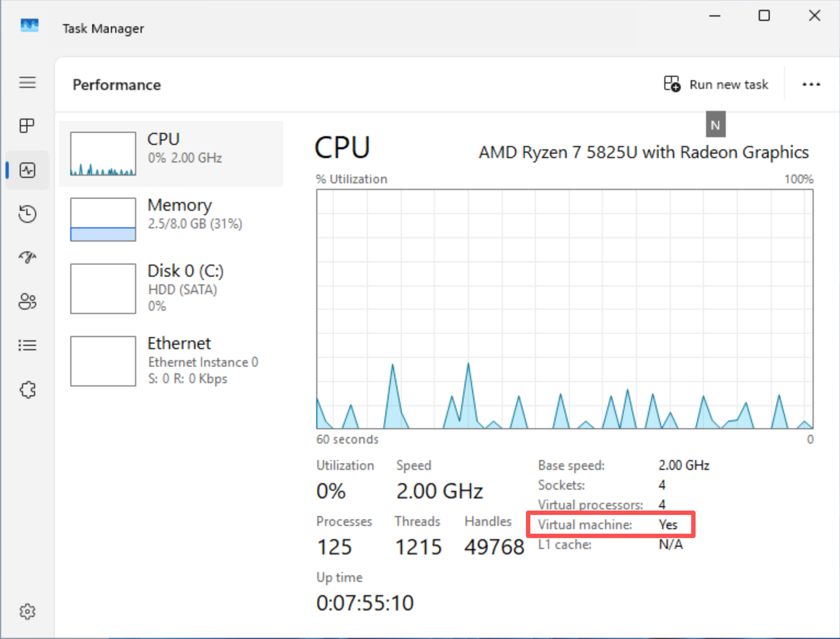840x639 pixels.
Task: Switch to the Memory performance view
Action: pyautogui.click(x=170, y=219)
